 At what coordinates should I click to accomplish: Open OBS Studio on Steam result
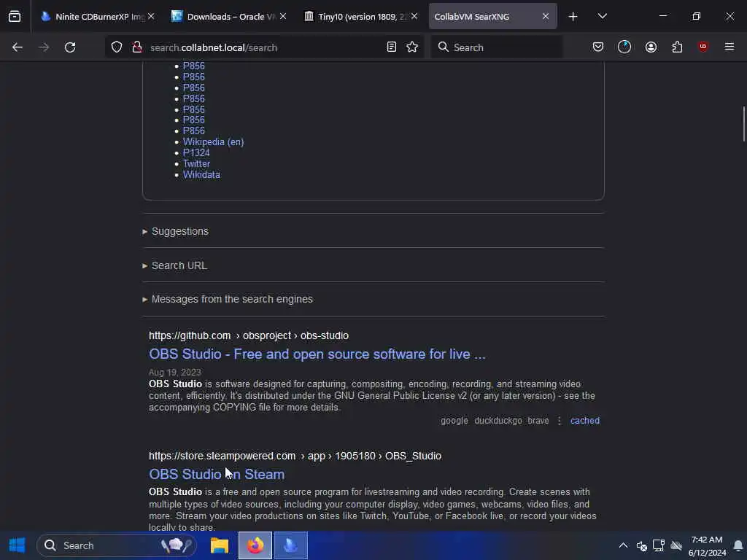216,474
